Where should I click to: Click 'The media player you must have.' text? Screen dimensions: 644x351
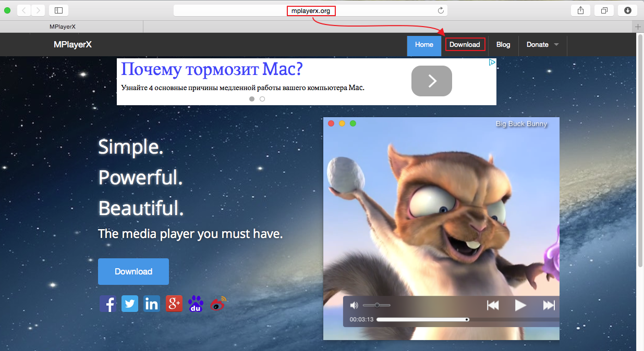[190, 234]
